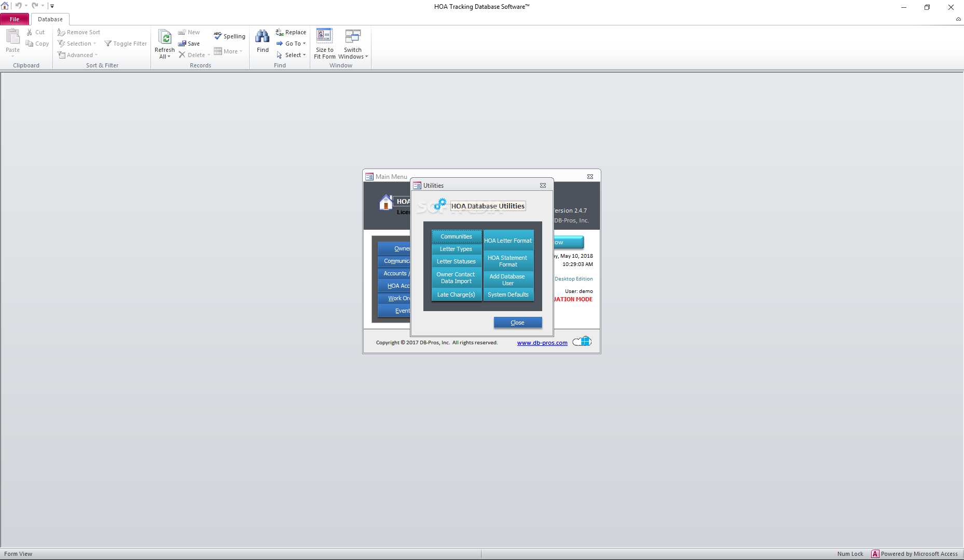Click Remove Sort icon

(x=61, y=32)
